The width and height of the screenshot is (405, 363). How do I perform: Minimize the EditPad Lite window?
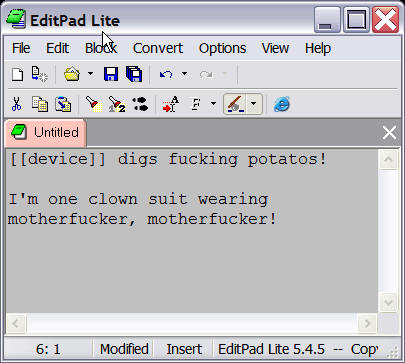click(327, 20)
